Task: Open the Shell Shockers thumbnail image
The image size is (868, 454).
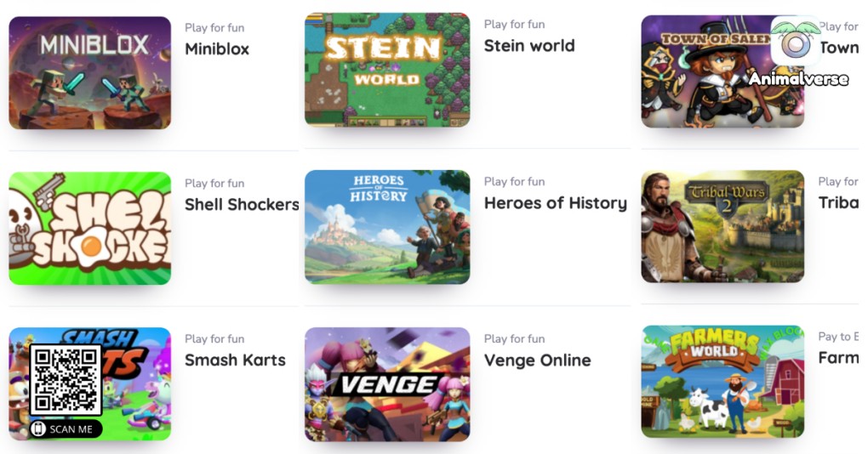Action: pos(89,229)
